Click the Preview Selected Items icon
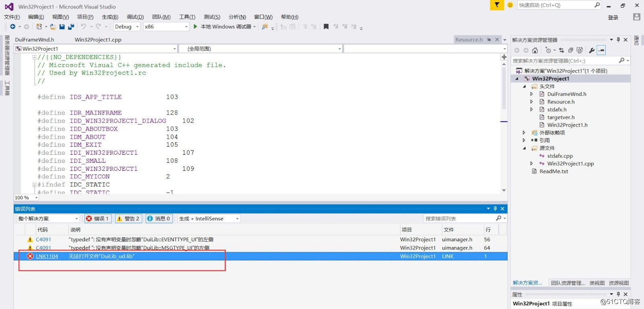Screen dimensions: 644x309 click(601, 50)
